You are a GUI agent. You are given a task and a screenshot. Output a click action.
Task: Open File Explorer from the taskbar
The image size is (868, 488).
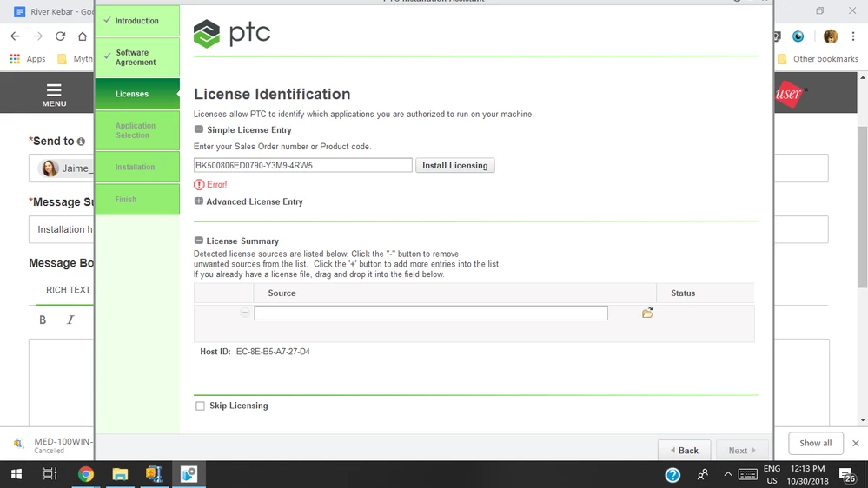[120, 474]
